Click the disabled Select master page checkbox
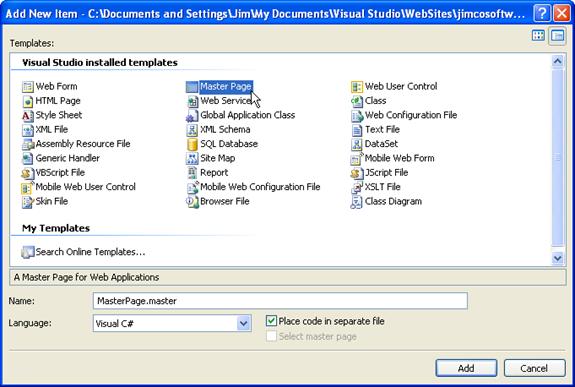Viewport: 575px width, 387px height. pyautogui.click(x=271, y=336)
